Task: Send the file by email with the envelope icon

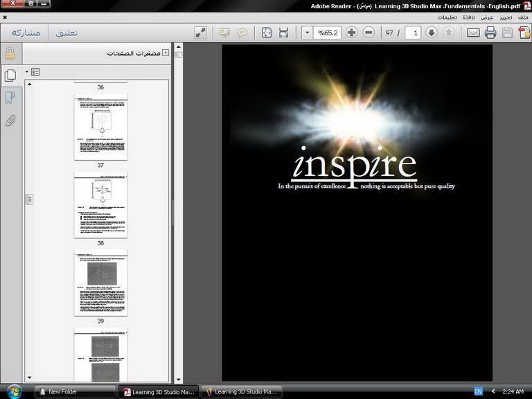Action: coord(473,33)
